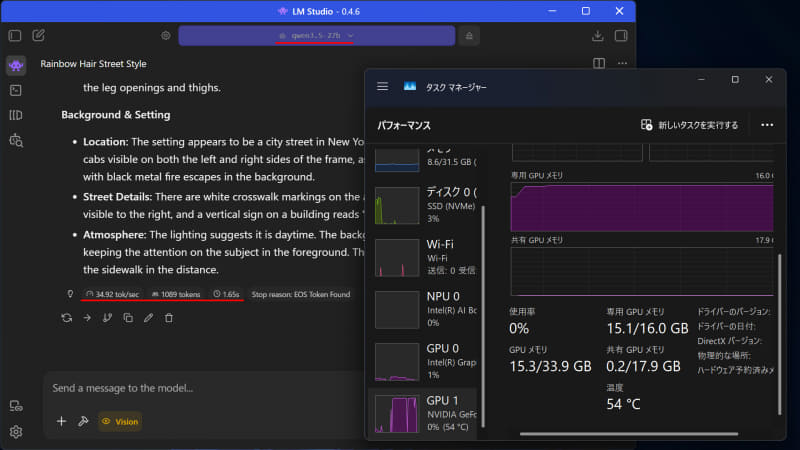This screenshot has width=800, height=450.
Task: Click the 54 °C temperature value
Action: coord(623,404)
